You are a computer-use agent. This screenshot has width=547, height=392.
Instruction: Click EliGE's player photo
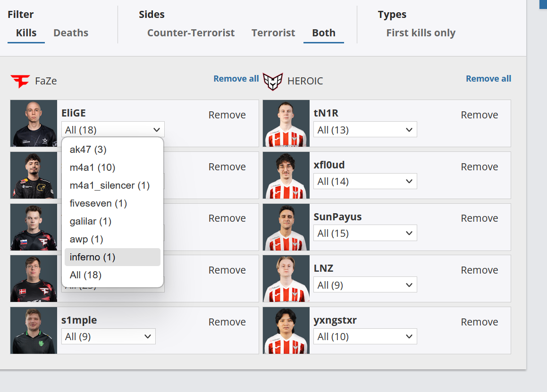click(x=34, y=123)
